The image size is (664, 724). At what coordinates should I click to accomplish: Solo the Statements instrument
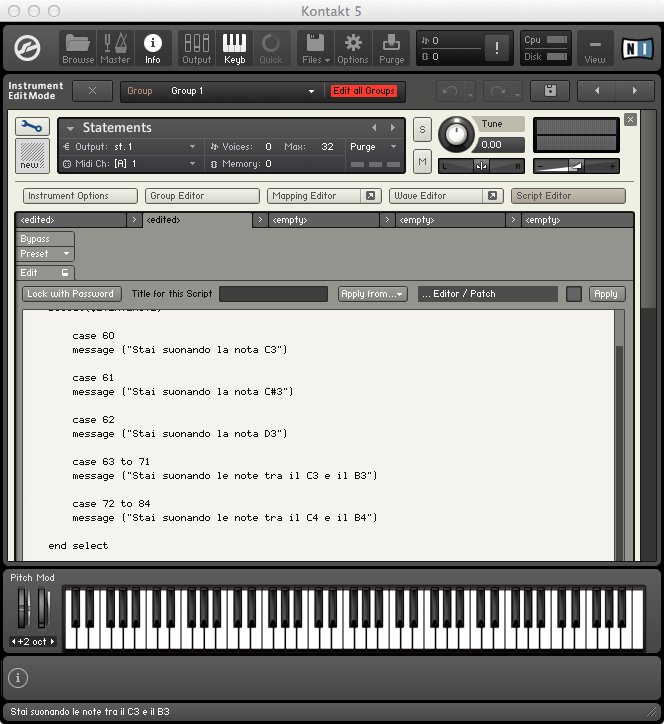pos(422,130)
